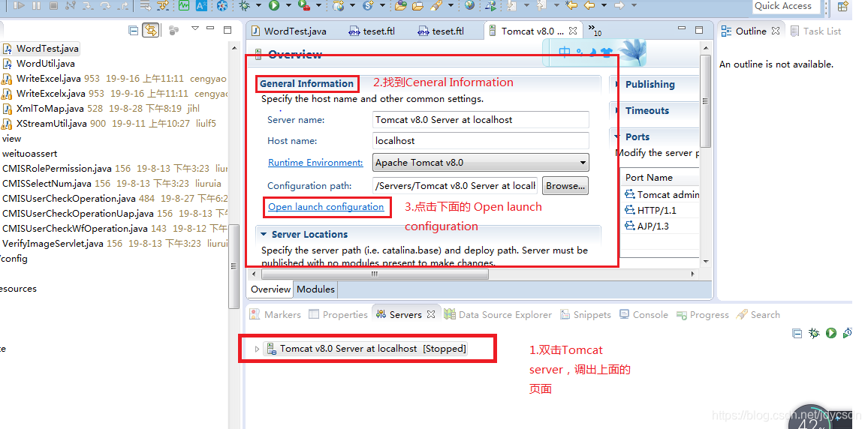868x429 pixels.
Task: Switch to the Task List tab
Action: (816, 31)
